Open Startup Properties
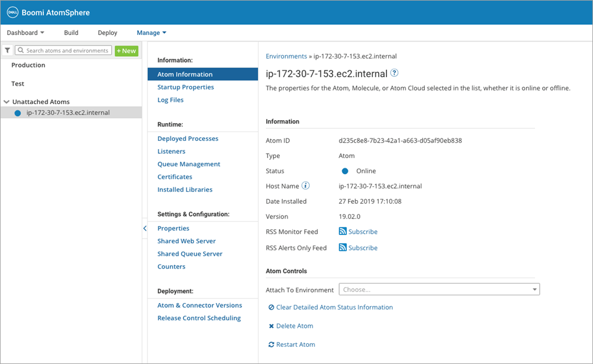 (x=186, y=87)
